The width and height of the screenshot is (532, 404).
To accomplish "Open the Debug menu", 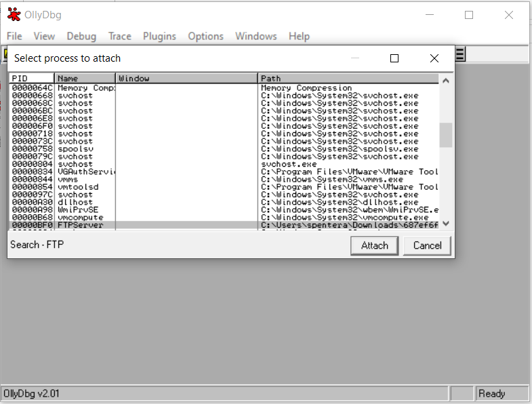I will (x=81, y=36).
